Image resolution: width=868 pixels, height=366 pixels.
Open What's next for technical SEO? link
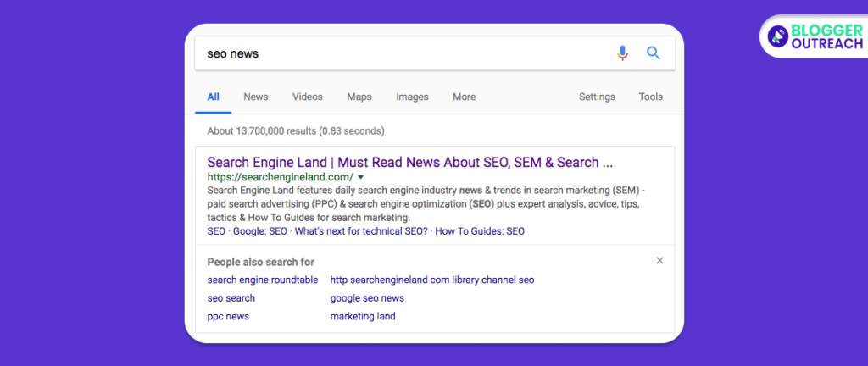pos(361,231)
